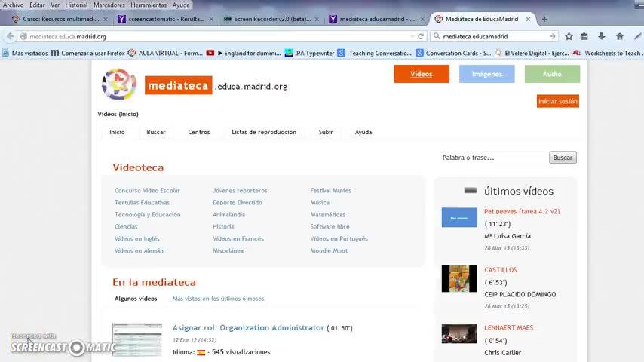
Task: Open 'Listas de reproducción' tab
Action: point(264,132)
